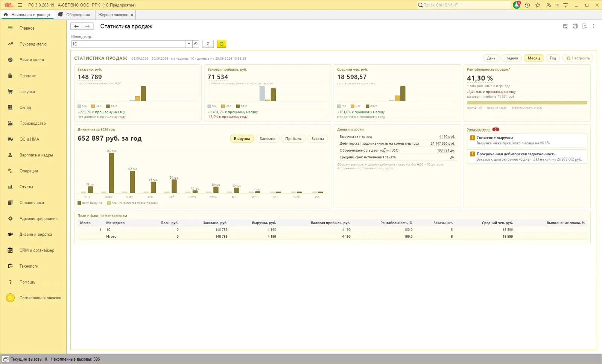
Task: Open the Покупки section
Action: [x=27, y=91]
